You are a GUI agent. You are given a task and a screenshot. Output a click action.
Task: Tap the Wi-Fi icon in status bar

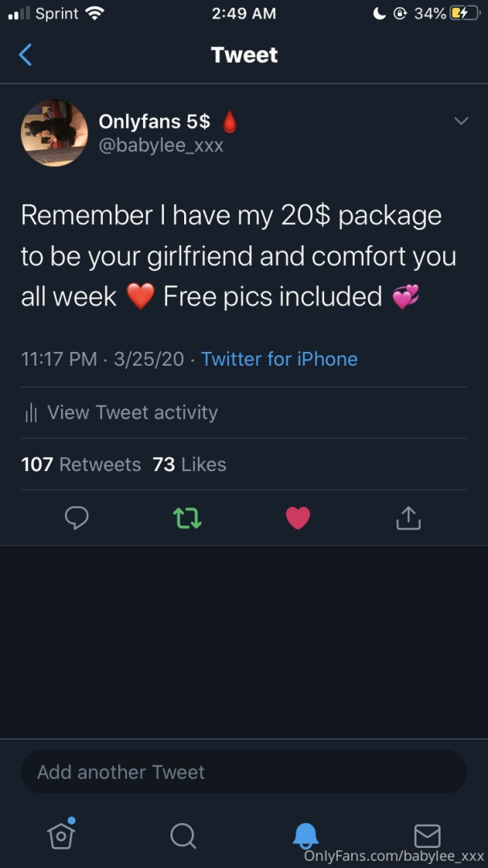click(x=96, y=14)
